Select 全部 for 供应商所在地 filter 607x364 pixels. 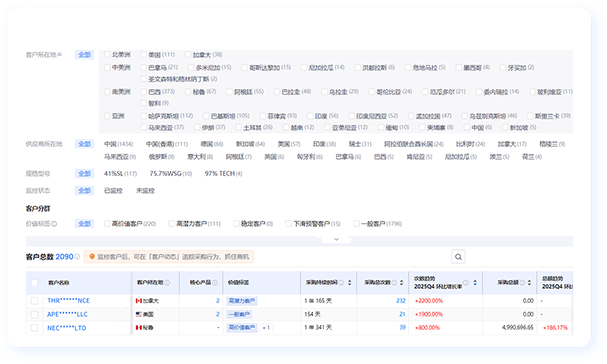[84, 144]
